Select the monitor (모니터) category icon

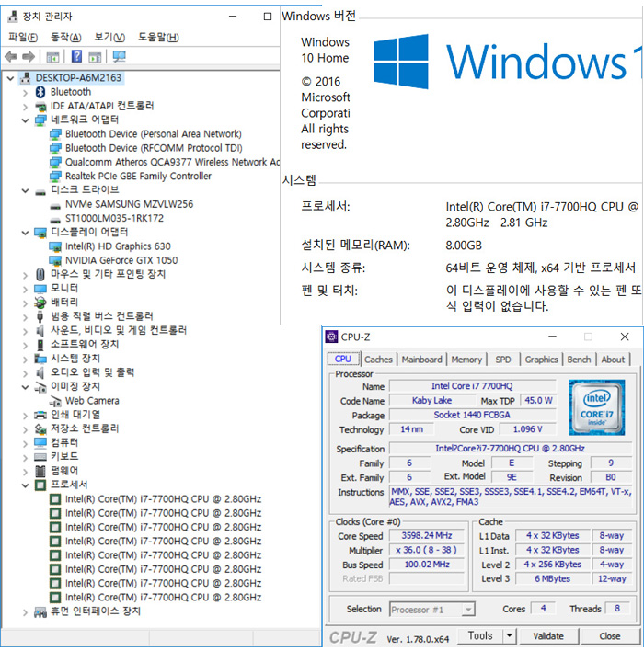[x=40, y=288]
